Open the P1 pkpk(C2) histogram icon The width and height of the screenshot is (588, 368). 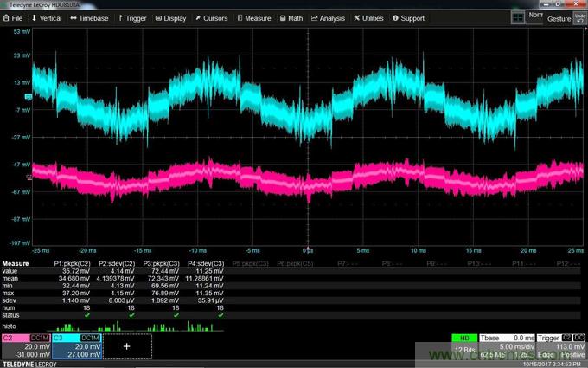[67, 326]
